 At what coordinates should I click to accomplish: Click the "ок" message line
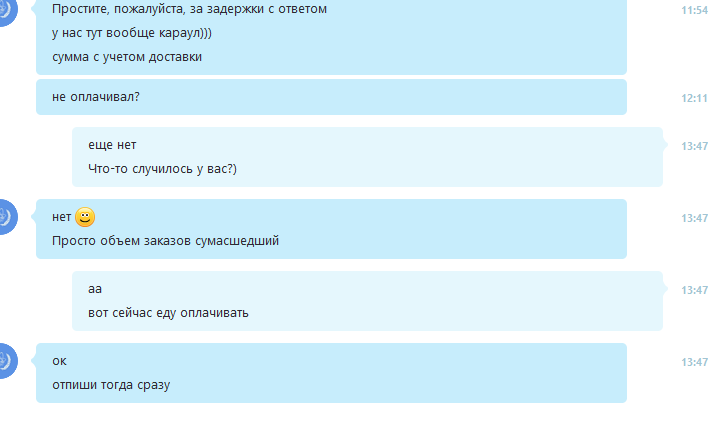(x=59, y=361)
